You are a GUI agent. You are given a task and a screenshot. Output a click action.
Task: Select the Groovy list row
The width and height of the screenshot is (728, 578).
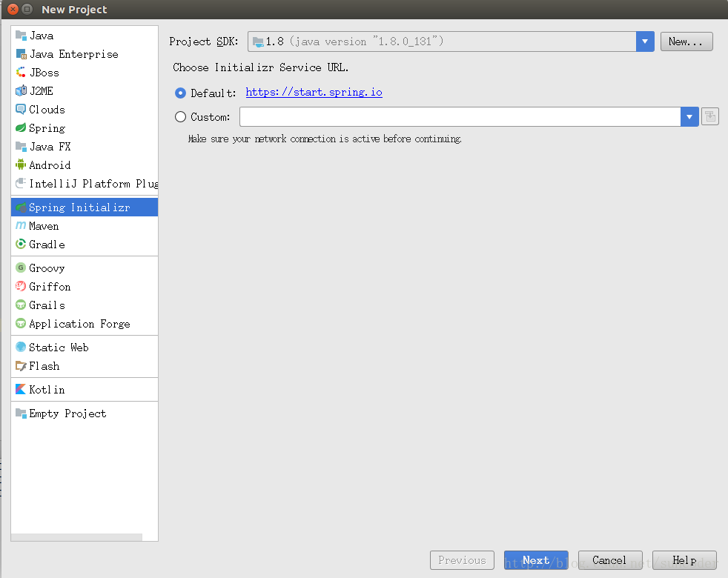85,268
